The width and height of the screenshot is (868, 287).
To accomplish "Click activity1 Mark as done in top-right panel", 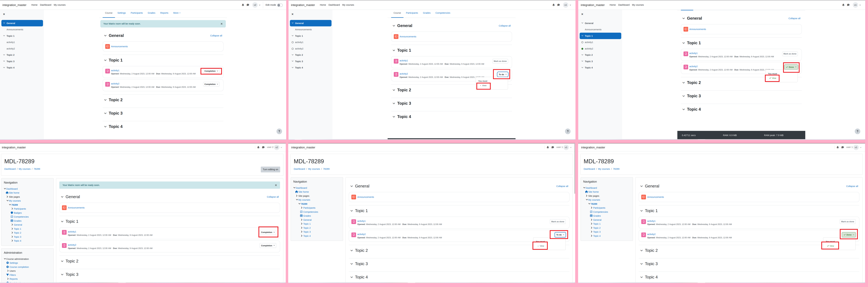I will (790, 54).
